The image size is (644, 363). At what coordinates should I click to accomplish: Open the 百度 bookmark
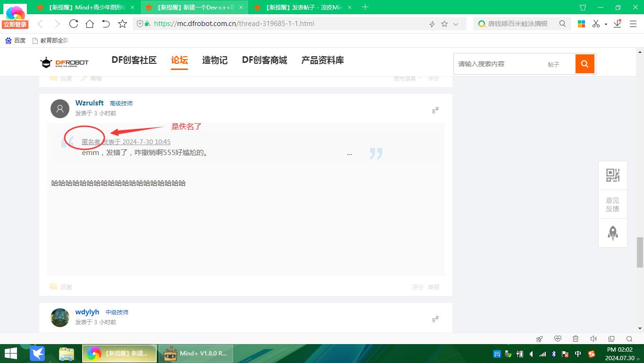click(15, 41)
